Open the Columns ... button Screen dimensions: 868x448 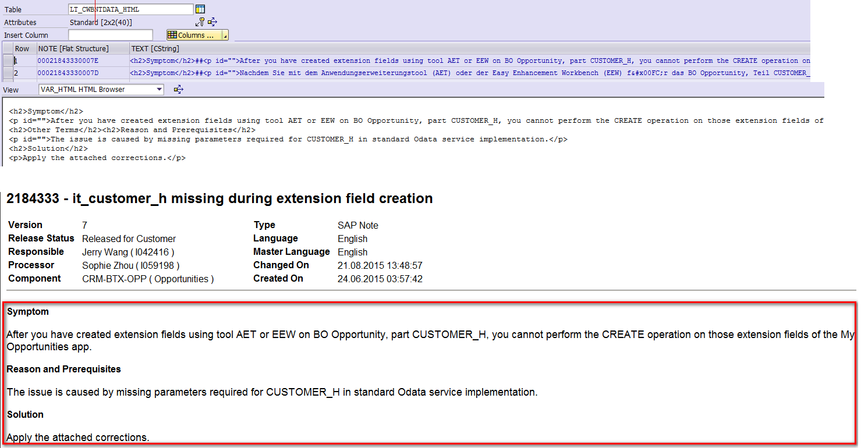[x=194, y=35]
